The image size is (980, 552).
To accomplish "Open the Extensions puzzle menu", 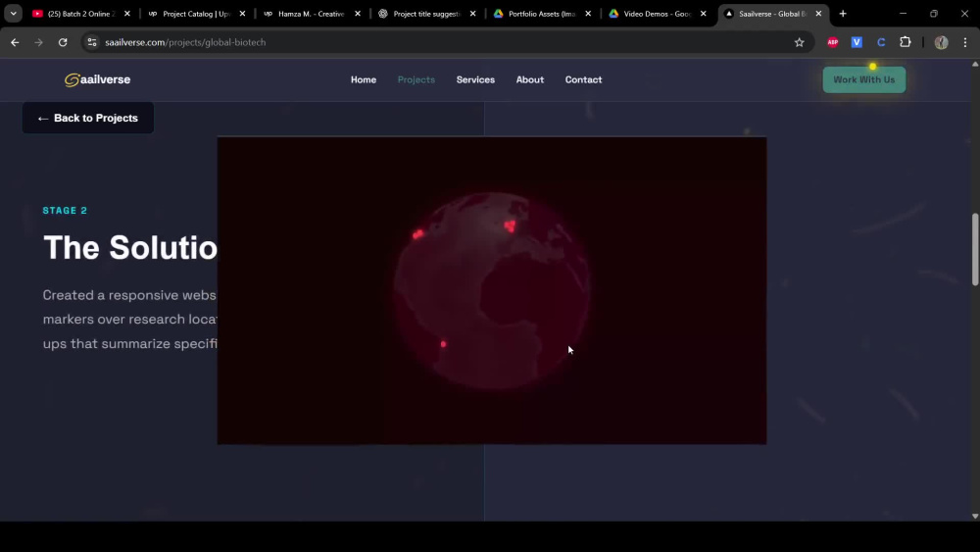I will (x=905, y=42).
